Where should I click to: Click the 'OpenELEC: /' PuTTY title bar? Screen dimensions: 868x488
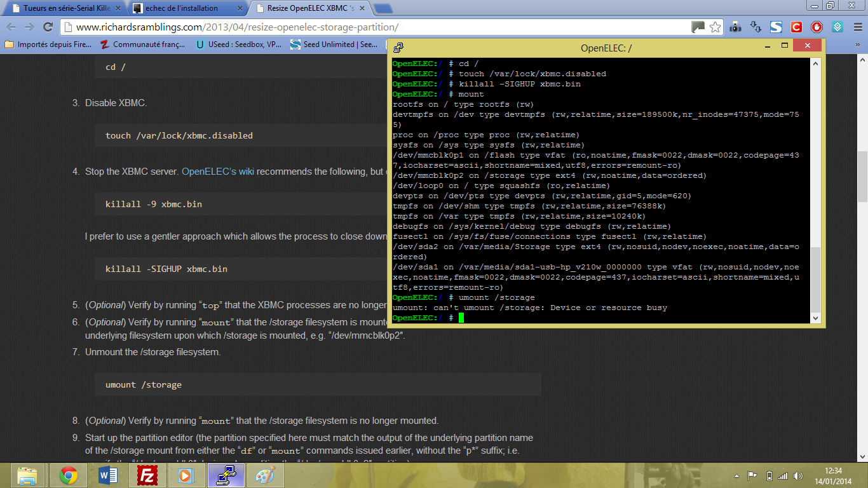tap(606, 48)
